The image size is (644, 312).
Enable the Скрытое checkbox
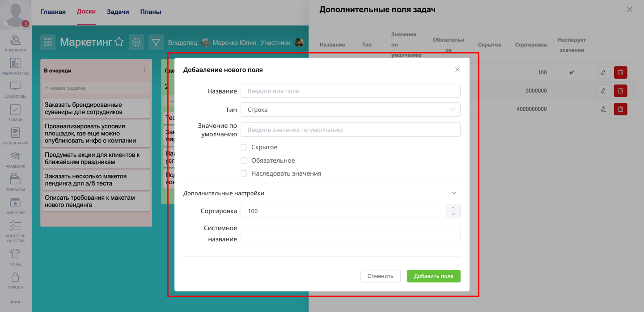click(244, 147)
